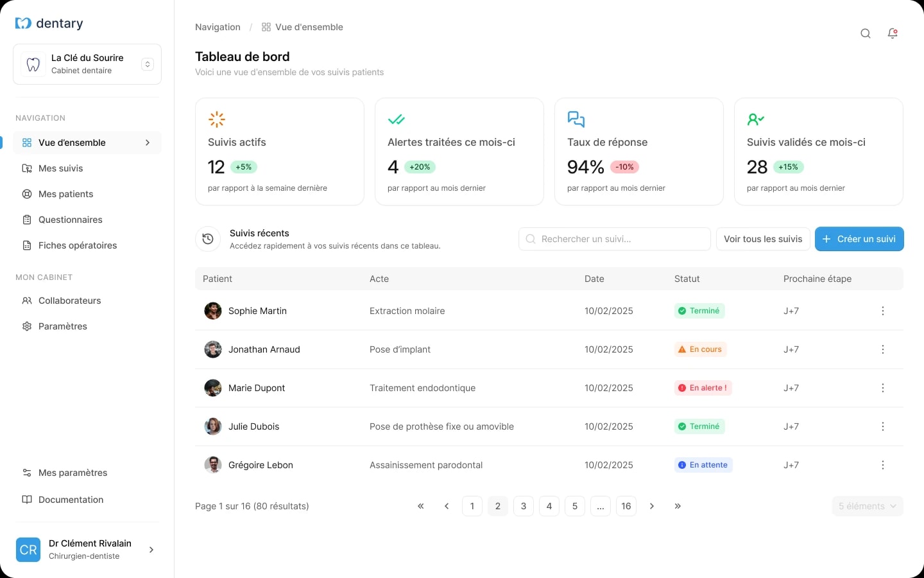Click the Navigation breadcrumb link
The width and height of the screenshot is (924, 578).
(218, 27)
